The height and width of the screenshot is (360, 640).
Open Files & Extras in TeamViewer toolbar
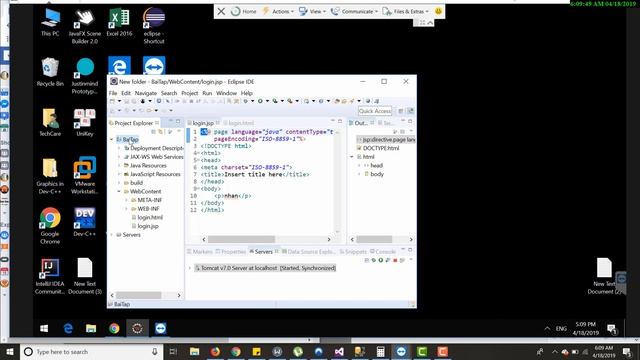point(406,11)
